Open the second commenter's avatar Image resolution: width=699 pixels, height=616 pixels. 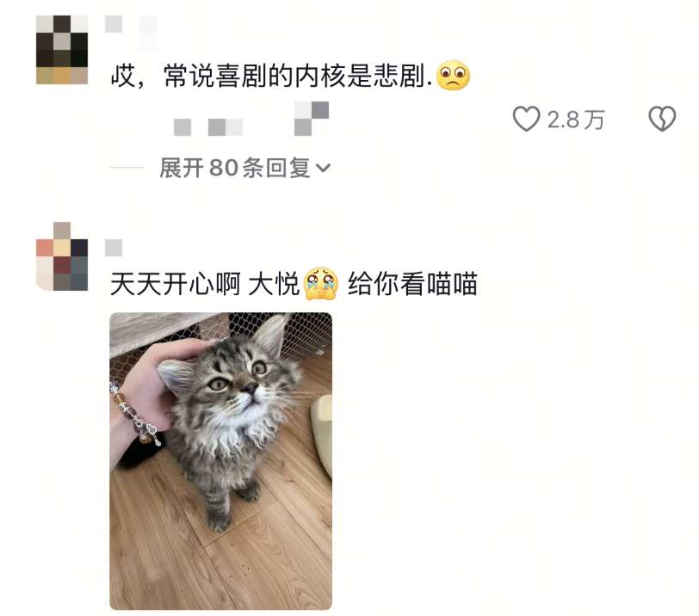[x=61, y=256]
